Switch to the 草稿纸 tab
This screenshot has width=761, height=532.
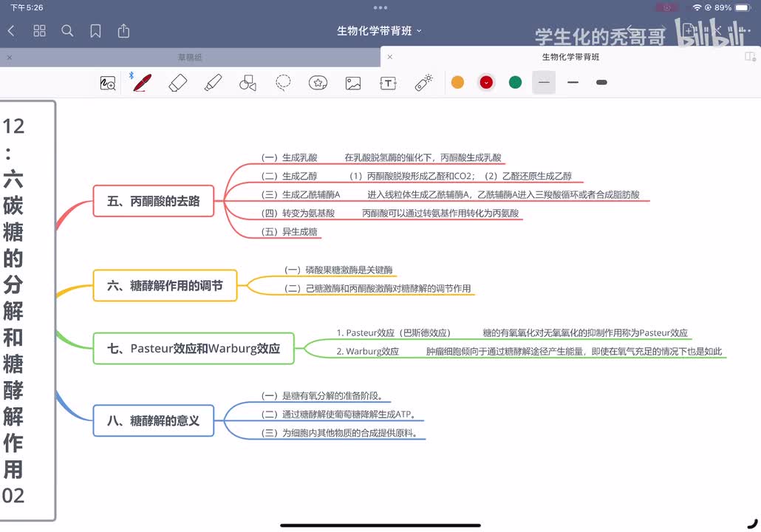(x=190, y=58)
